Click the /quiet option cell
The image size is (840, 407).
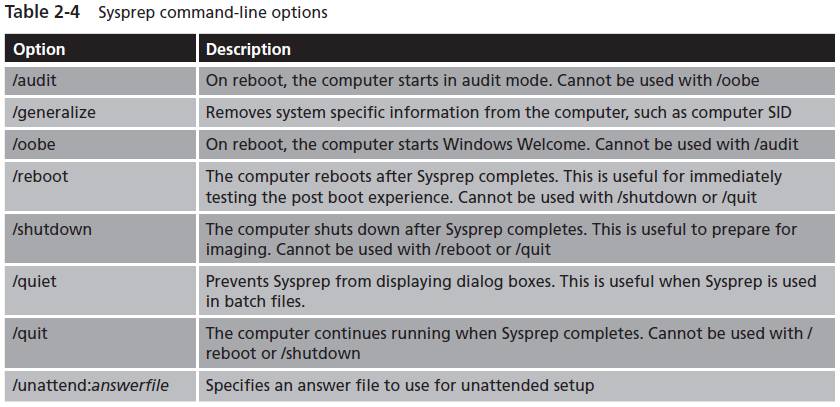(100, 290)
